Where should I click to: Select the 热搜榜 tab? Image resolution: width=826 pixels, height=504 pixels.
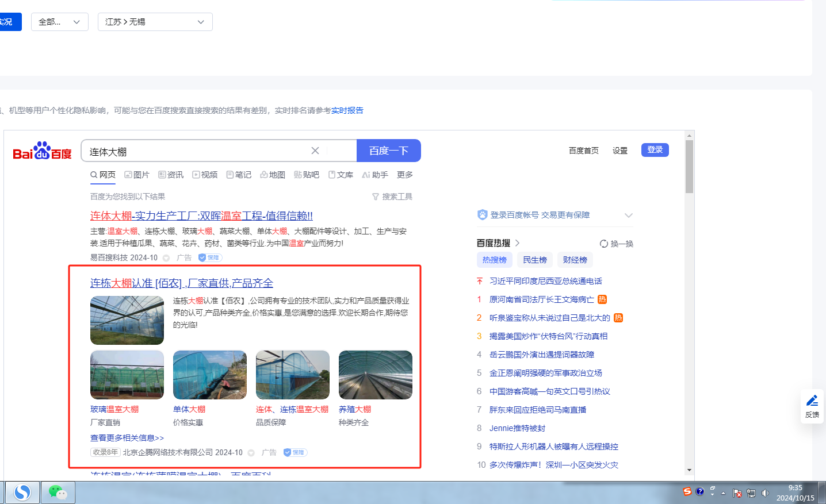[495, 260]
